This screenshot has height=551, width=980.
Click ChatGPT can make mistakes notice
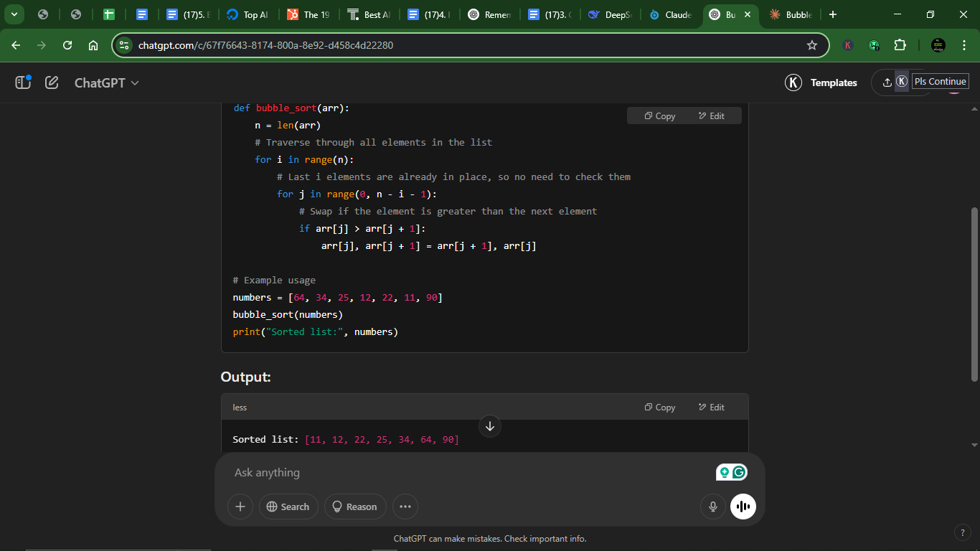(490, 539)
